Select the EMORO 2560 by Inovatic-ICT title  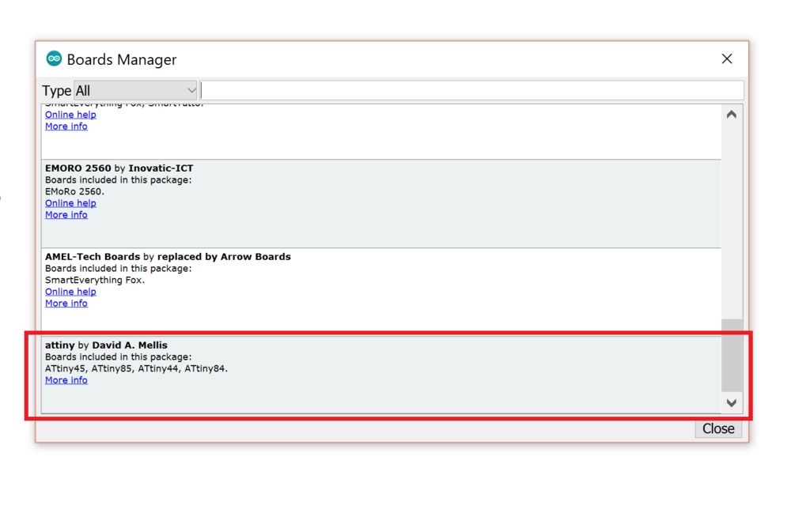[x=119, y=168]
